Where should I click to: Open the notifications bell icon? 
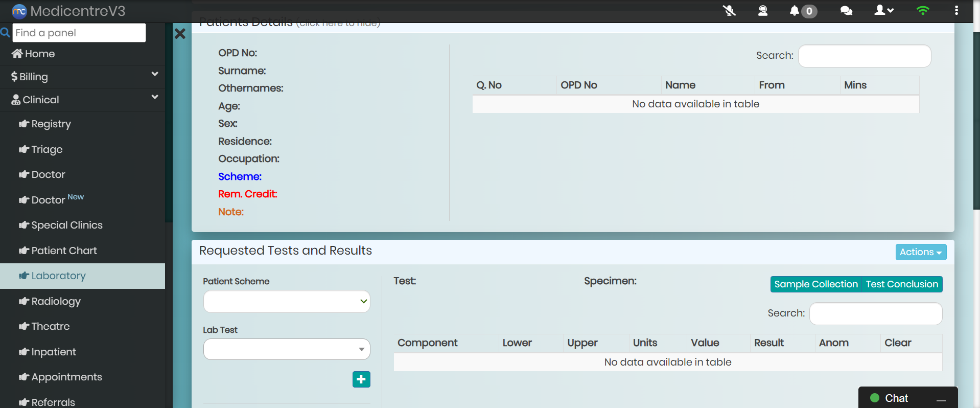[x=795, y=11]
